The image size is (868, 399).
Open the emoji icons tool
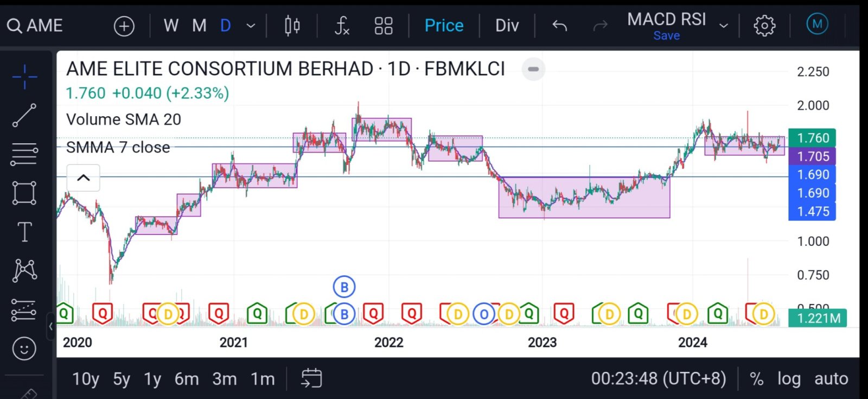click(24, 349)
